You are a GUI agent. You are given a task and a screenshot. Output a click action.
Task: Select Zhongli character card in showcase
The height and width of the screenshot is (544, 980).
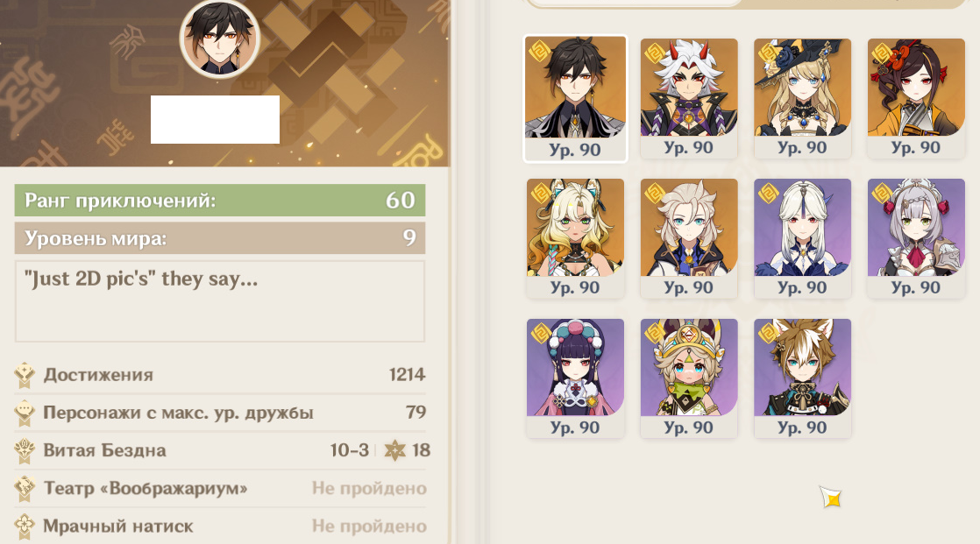click(575, 99)
